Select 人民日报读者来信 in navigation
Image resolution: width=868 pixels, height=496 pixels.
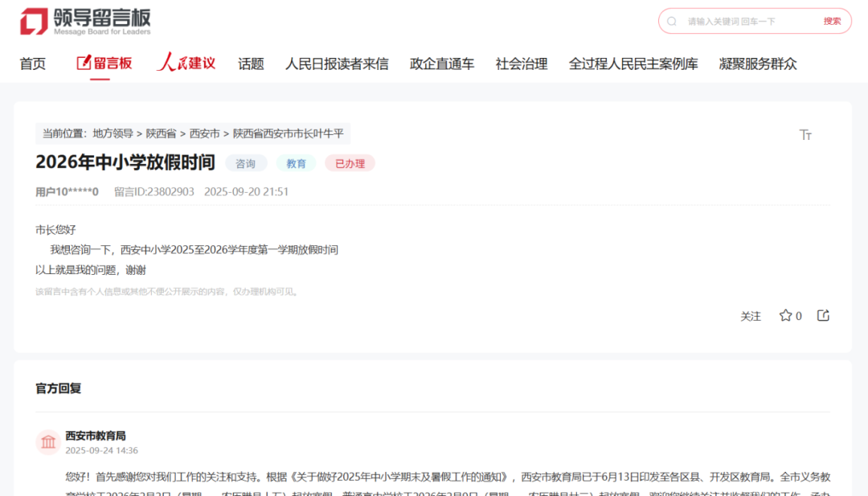337,64
